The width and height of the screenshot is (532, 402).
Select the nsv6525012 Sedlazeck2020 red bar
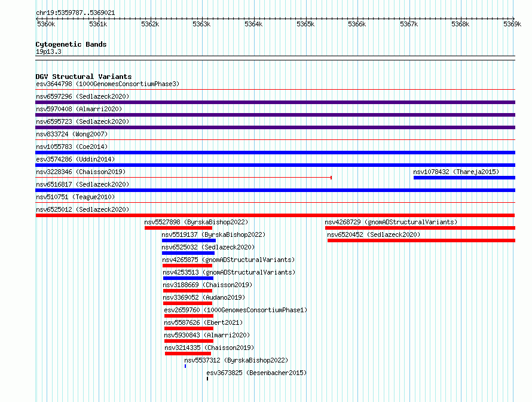(275, 215)
